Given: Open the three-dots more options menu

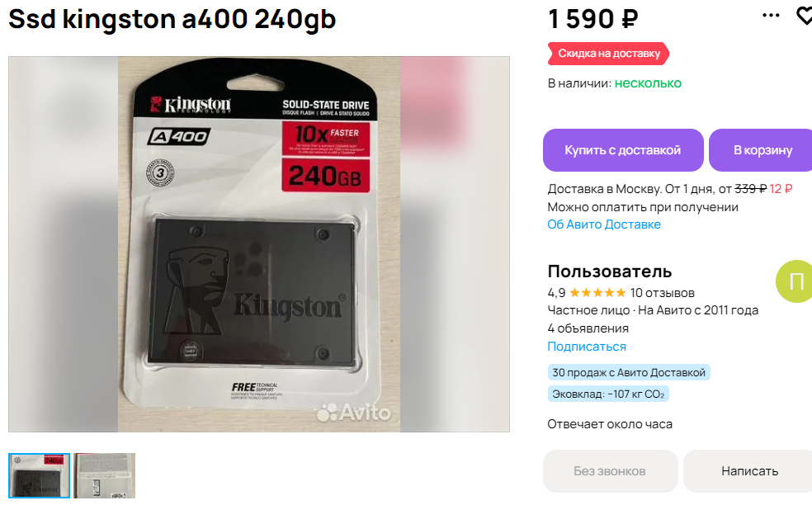Looking at the screenshot, I should [x=771, y=16].
